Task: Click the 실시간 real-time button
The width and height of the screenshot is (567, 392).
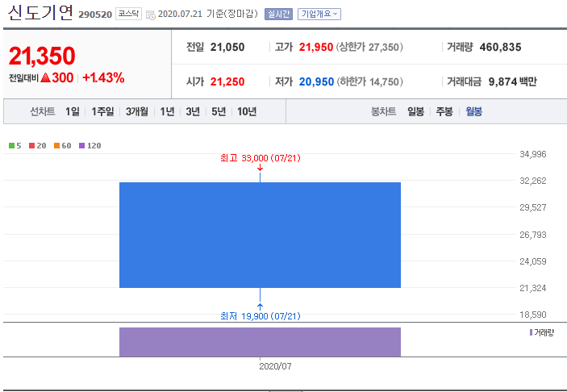Action: (278, 14)
